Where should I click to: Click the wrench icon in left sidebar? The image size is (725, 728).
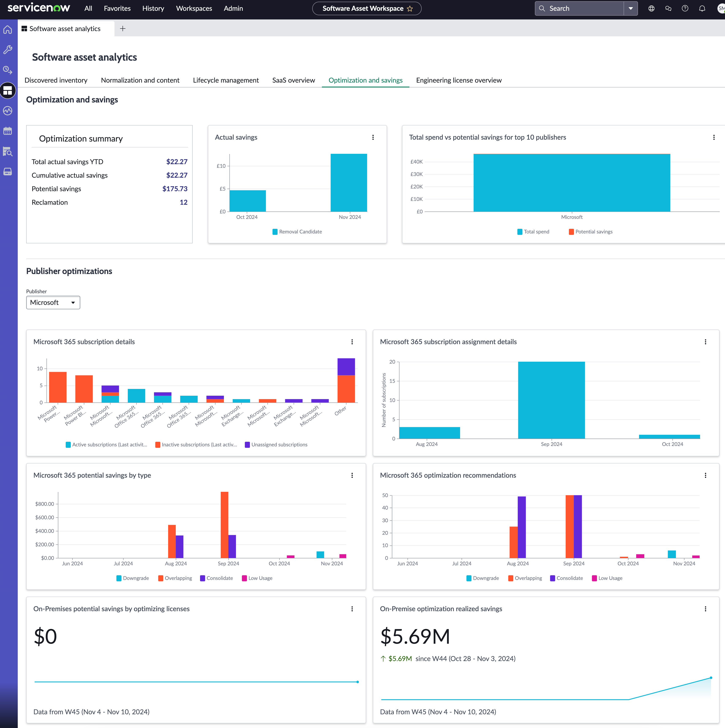tap(8, 50)
